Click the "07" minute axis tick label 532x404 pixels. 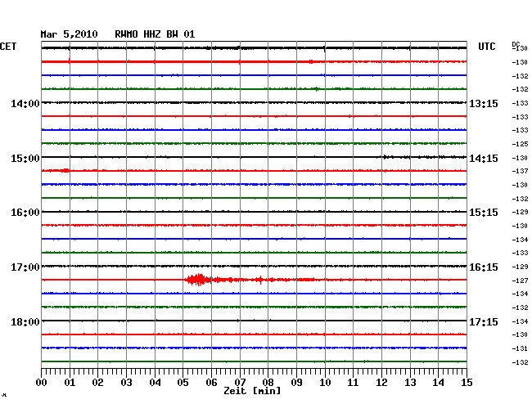click(x=240, y=383)
